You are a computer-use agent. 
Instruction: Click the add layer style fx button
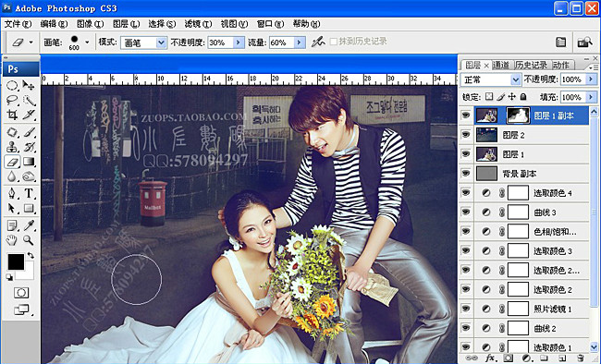click(x=490, y=358)
